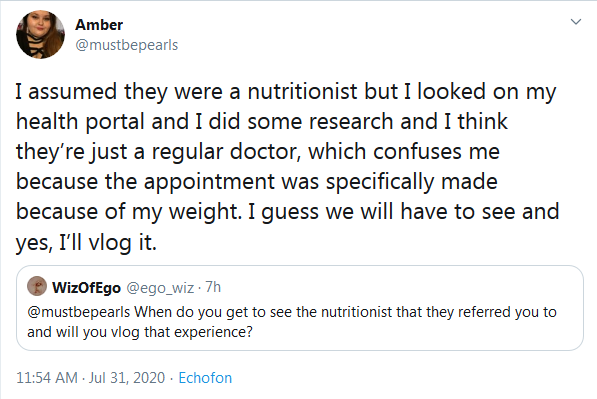Click the 11:54 AM time text
This screenshot has height=399, width=597.
click(x=47, y=378)
